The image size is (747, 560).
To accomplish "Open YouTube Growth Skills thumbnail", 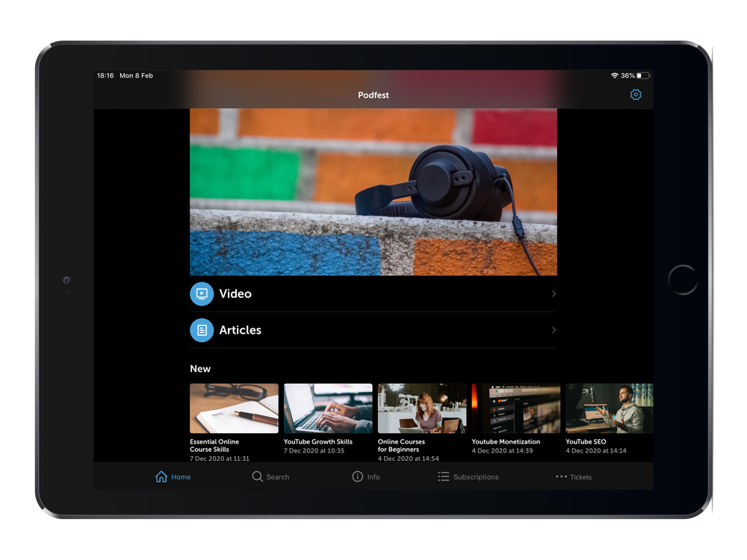I will (x=328, y=408).
